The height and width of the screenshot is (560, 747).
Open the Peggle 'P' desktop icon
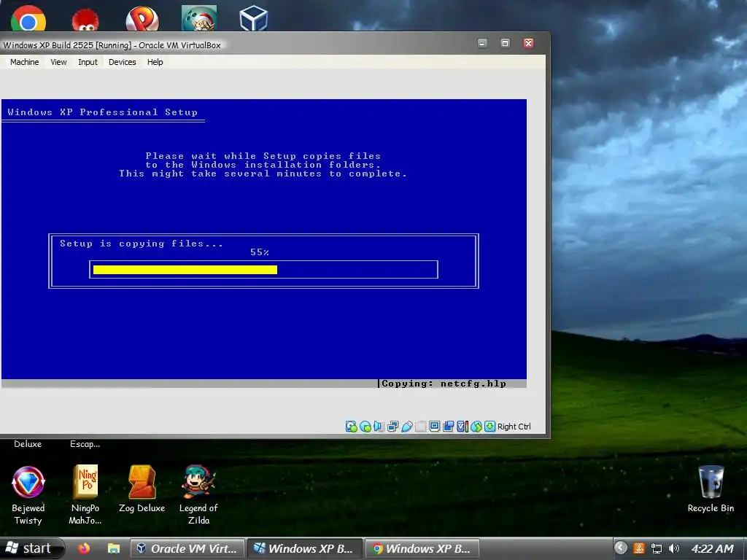coord(142,18)
